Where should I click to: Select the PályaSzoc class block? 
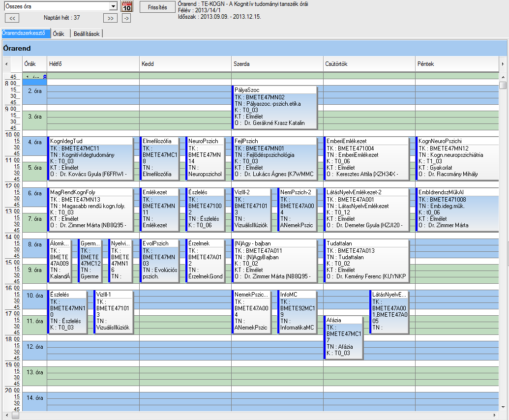(274, 107)
